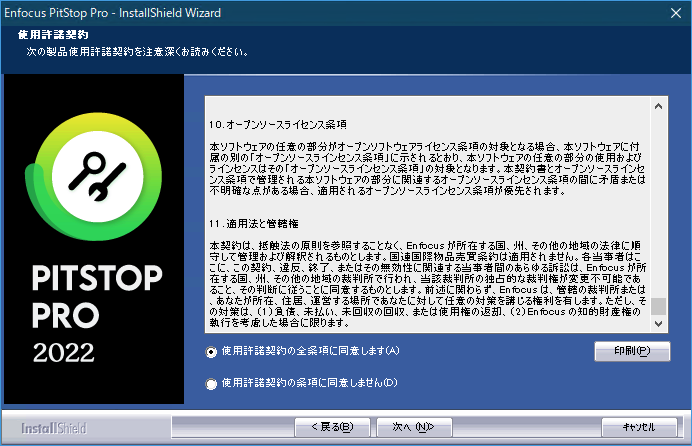692x446 pixels.
Task: Click the 使用許諾契約 header title
Action: point(53,35)
